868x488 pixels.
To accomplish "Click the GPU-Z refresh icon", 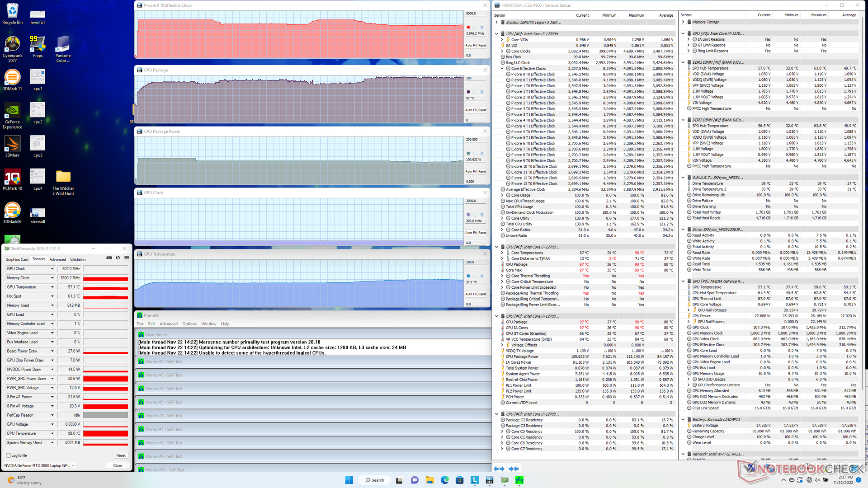I will pyautogui.click(x=118, y=258).
